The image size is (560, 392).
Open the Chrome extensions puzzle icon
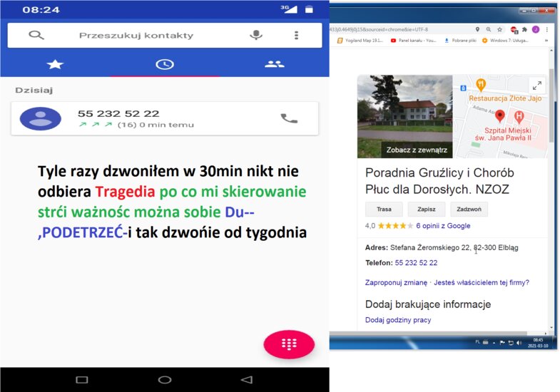tap(524, 29)
